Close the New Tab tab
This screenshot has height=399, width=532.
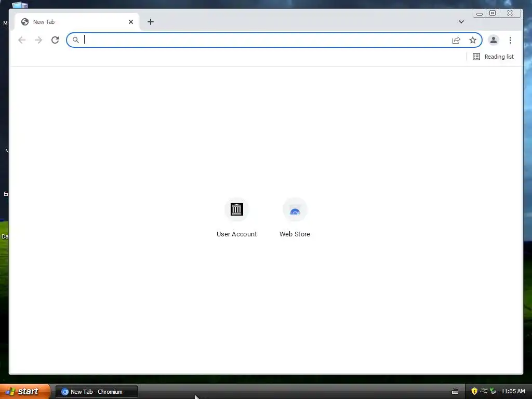[131, 22]
